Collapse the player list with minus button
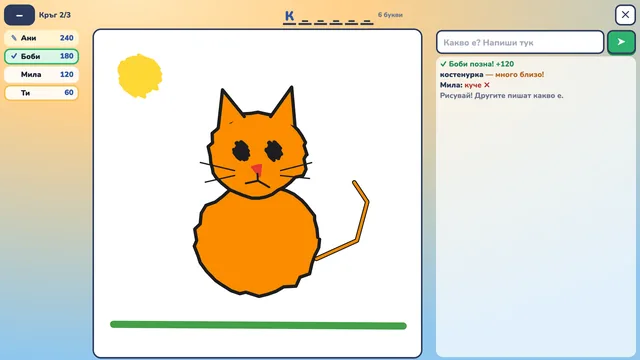 click(19, 15)
